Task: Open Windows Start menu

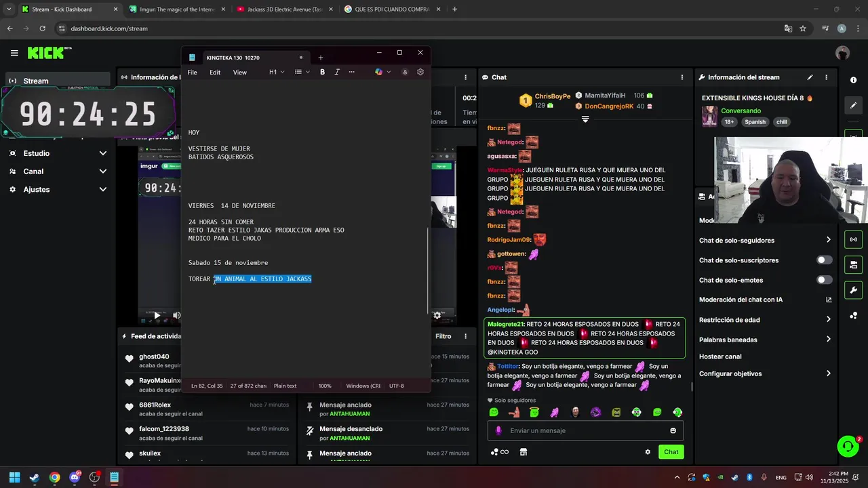Action: pos(14,477)
